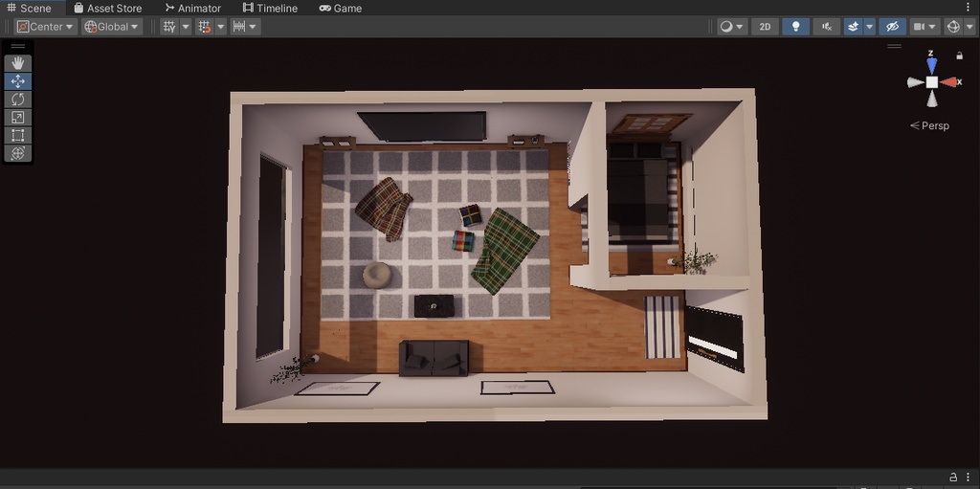Select the Hand view tool
Screen dimensions: 980x489
(x=17, y=62)
